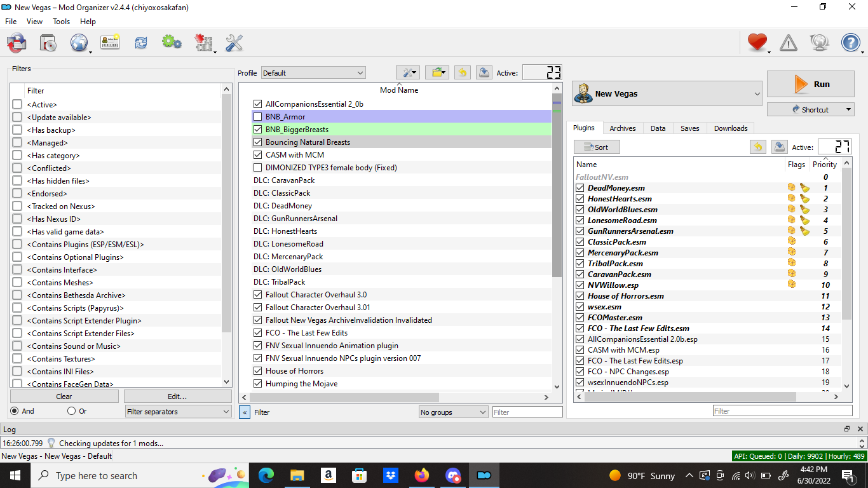Viewport: 868px width, 488px height.
Task: Click the install mod from archive icon
Action: pos(48,43)
